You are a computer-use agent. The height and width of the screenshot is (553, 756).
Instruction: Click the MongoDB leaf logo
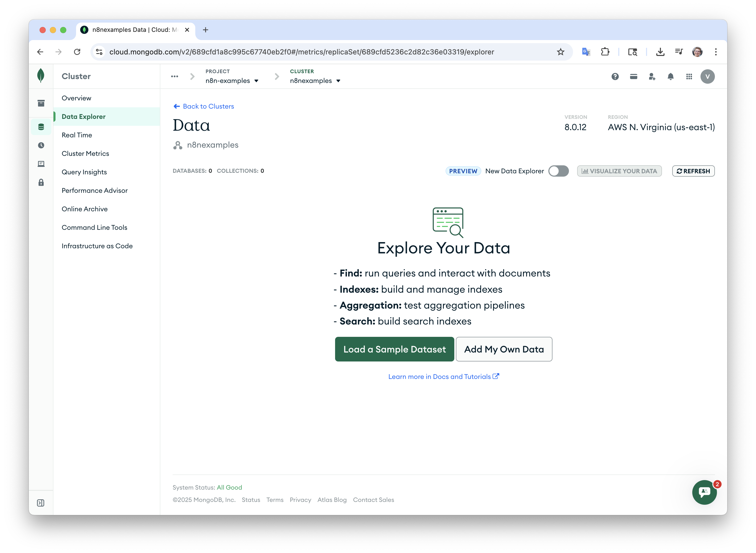[x=41, y=76]
